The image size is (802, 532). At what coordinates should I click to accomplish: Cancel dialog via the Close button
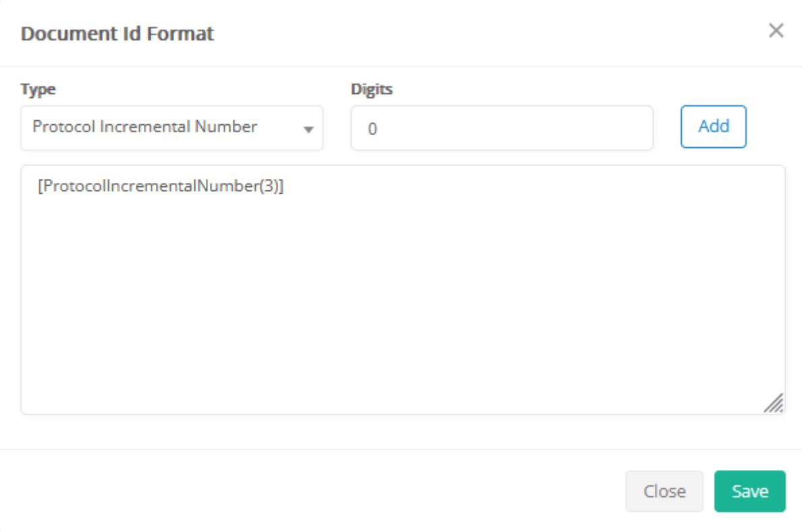point(664,491)
